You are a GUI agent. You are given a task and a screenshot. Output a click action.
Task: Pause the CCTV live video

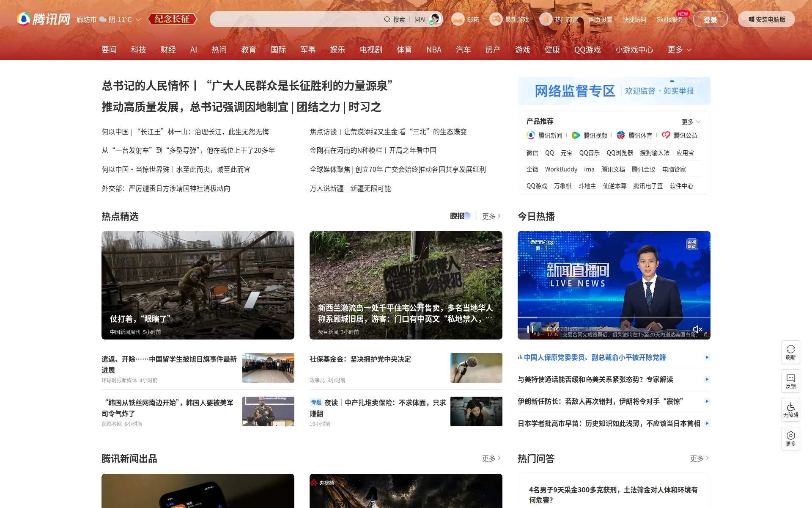click(x=530, y=329)
